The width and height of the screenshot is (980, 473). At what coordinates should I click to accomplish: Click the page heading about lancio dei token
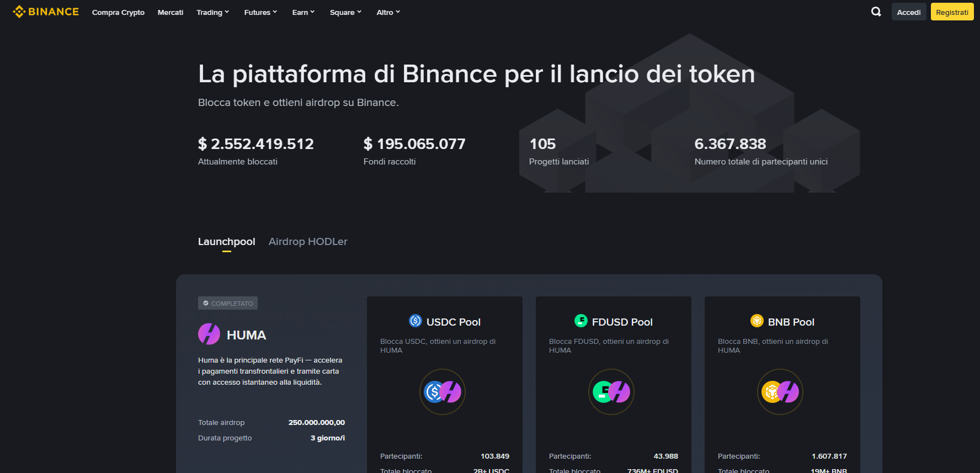(x=477, y=74)
